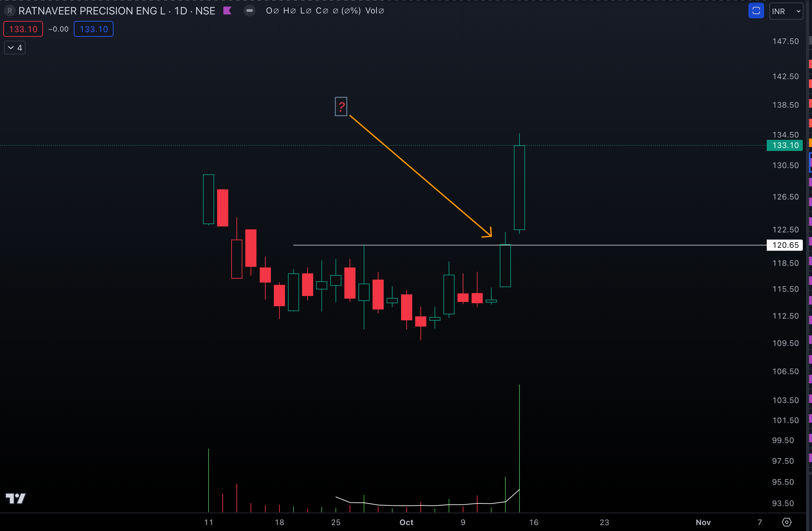This screenshot has width=812, height=531.
Task: Click the tallest green volume bar
Action: point(519,448)
